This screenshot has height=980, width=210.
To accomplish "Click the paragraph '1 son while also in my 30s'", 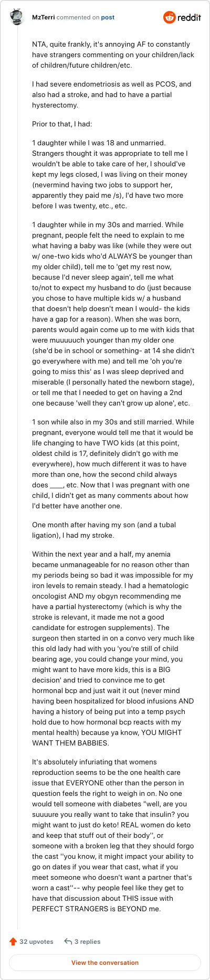I will pos(112,464).
